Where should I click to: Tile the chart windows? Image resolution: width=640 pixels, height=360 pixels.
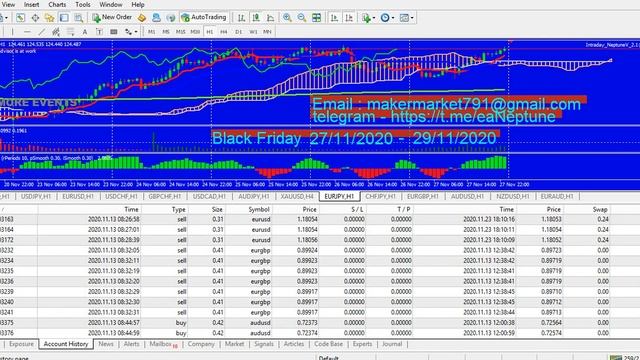[x=316, y=18]
